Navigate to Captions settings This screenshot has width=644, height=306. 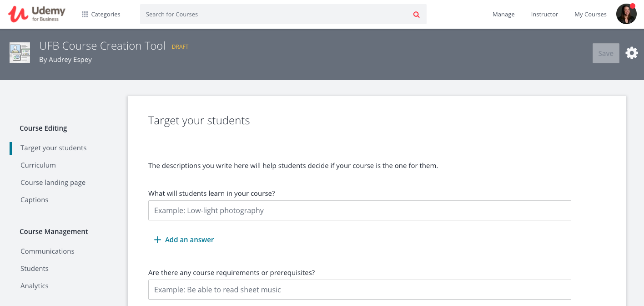(x=34, y=199)
